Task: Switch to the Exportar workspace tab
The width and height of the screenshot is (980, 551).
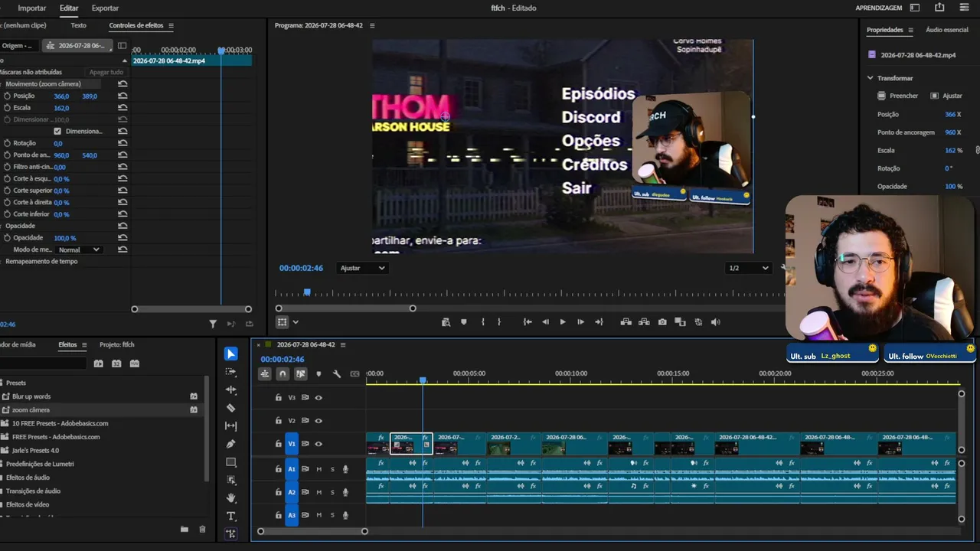Action: pyautogui.click(x=105, y=8)
